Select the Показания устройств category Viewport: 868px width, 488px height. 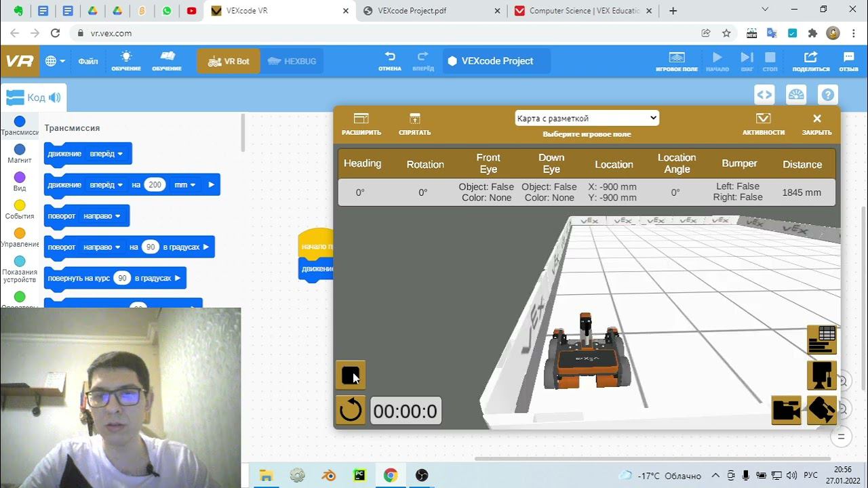20,269
